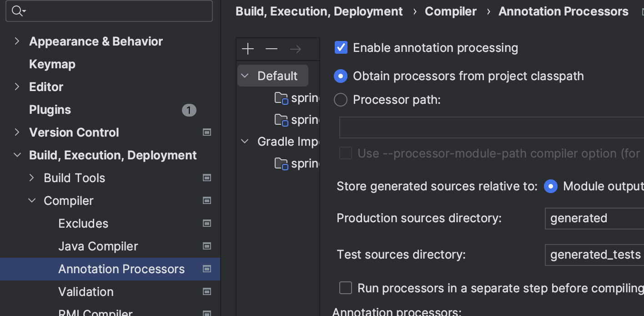Open the Plugins settings page
Viewport: 644px width, 316px height.
tap(50, 110)
